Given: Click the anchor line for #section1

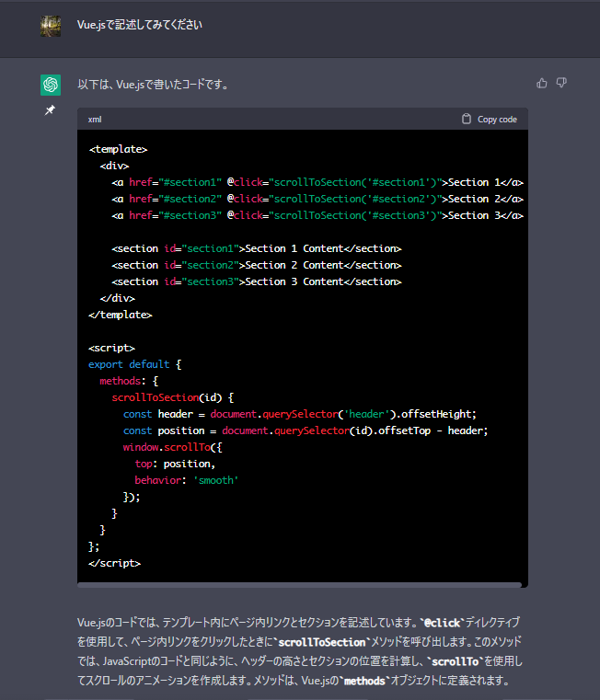Looking at the screenshot, I should (317, 182).
